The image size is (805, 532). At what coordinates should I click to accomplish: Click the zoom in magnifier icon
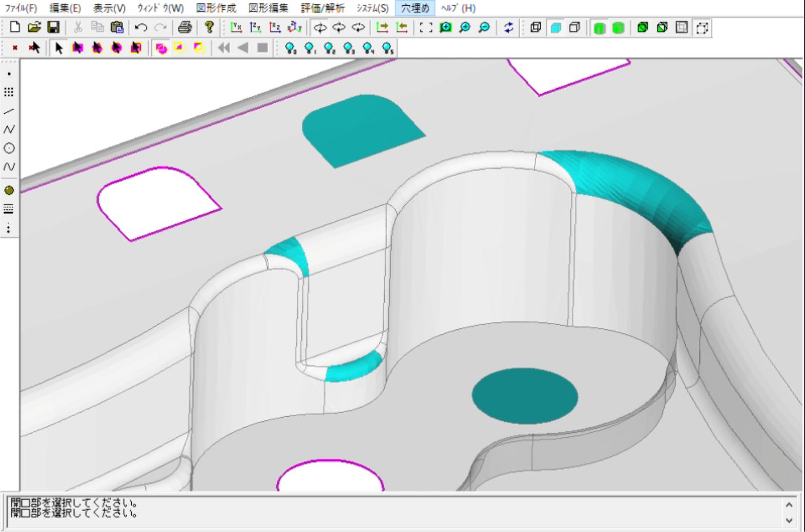coord(465,28)
